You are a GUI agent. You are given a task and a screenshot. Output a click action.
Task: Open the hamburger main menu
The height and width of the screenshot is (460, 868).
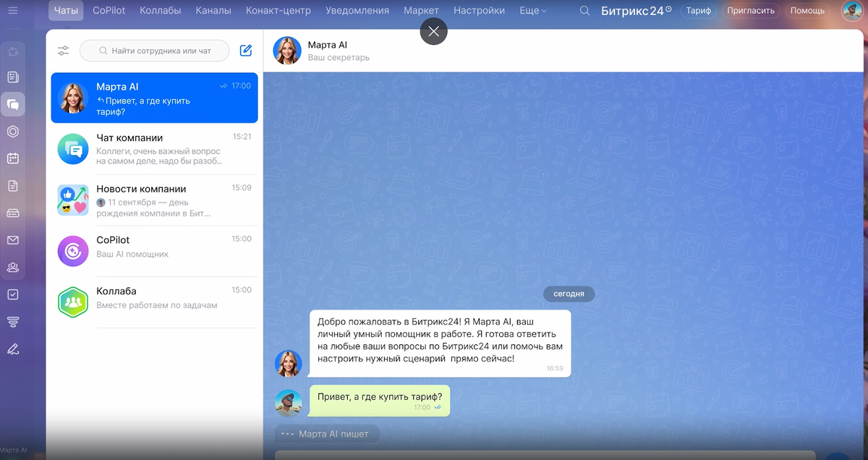tap(13, 11)
